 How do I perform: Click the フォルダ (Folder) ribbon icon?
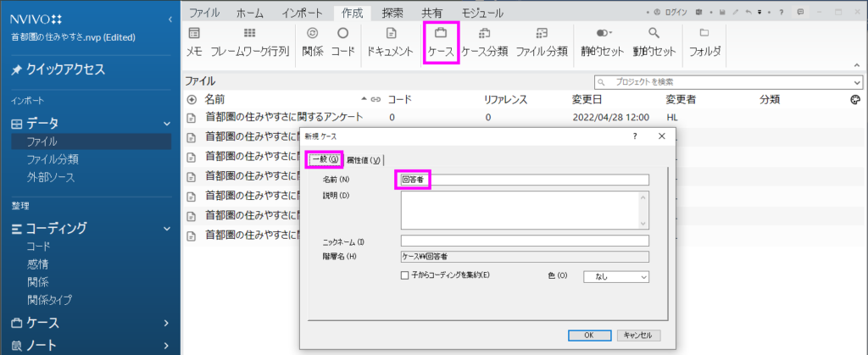pos(704,34)
